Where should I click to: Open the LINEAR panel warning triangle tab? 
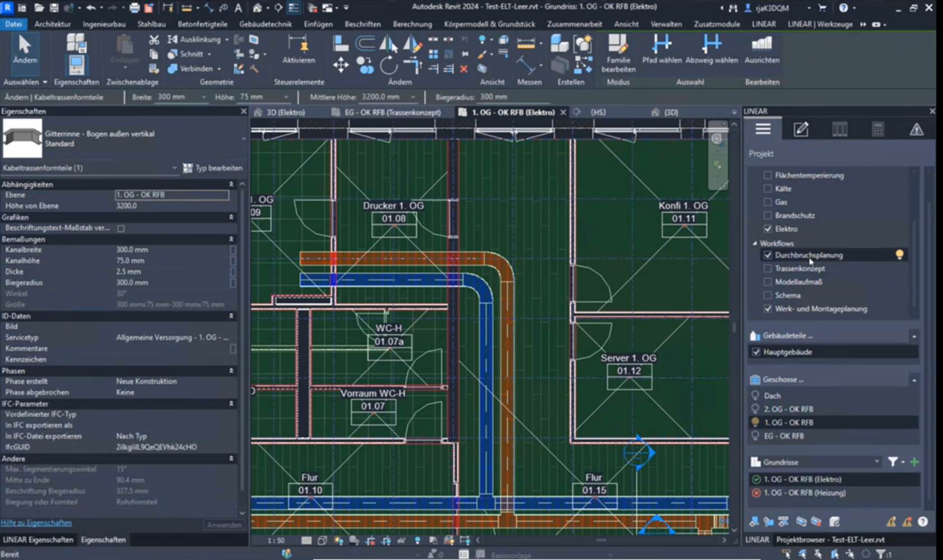[x=916, y=130]
